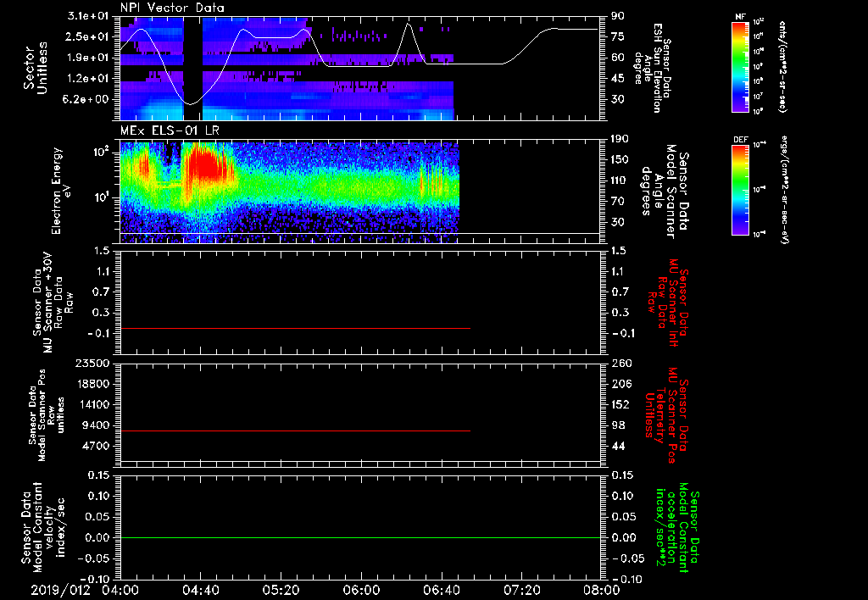Image resolution: width=868 pixels, height=600 pixels.
Task: Click the Model Scanner Pos Raw unitless axis title
Action: 47,415
